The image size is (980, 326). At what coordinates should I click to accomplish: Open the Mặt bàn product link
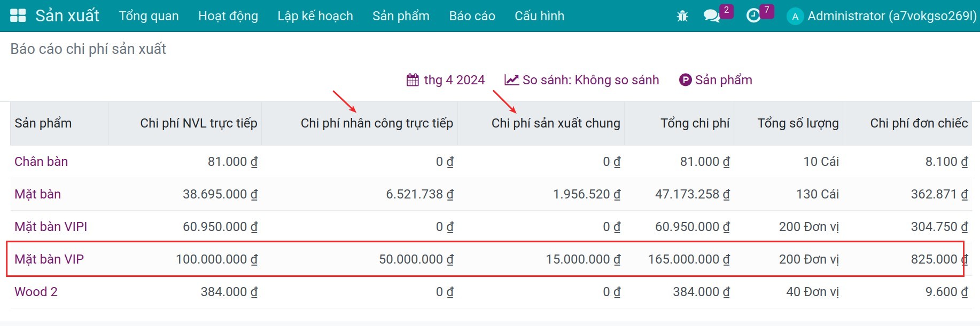coord(37,194)
